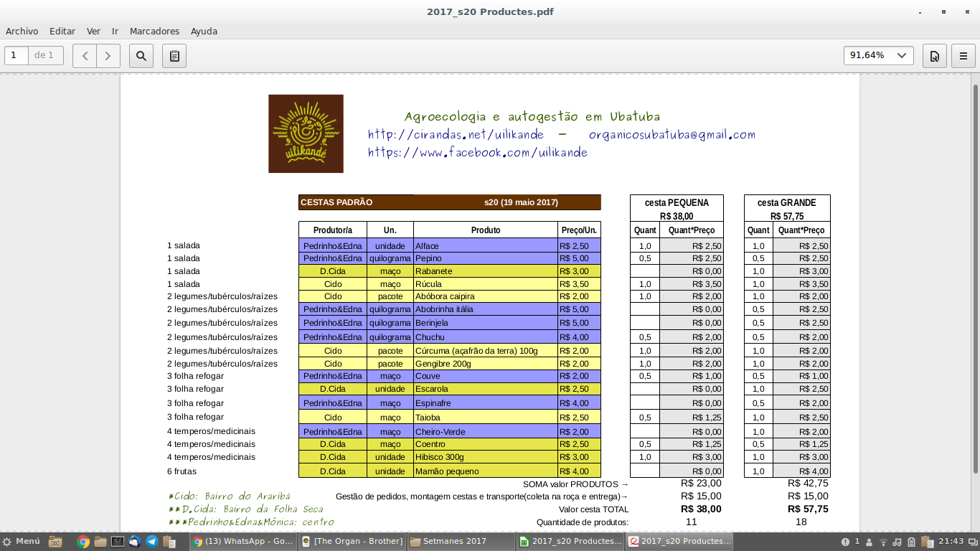This screenshot has width=980, height=551.
Task: Click the Gengibre 200g cell
Action: 486,364
